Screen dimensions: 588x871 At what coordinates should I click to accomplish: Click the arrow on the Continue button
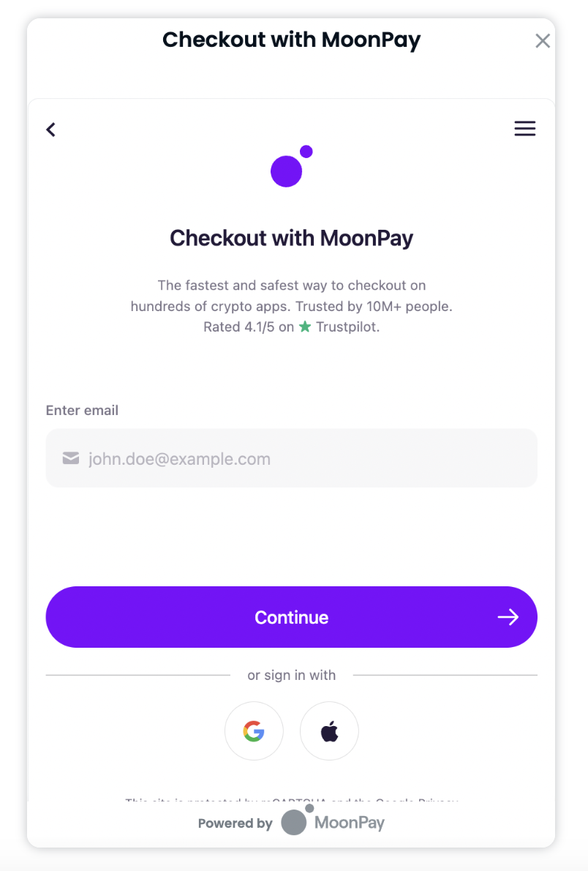click(508, 617)
